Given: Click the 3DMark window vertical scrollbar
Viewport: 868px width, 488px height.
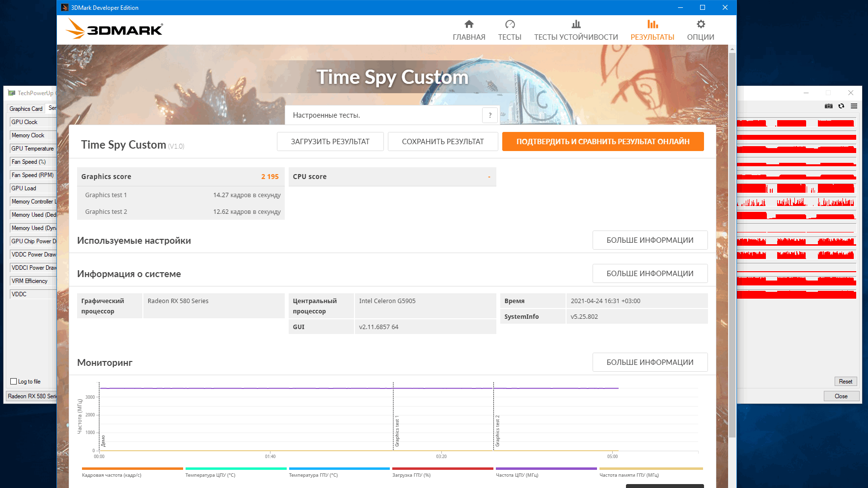Looking at the screenshot, I should [x=732, y=245].
